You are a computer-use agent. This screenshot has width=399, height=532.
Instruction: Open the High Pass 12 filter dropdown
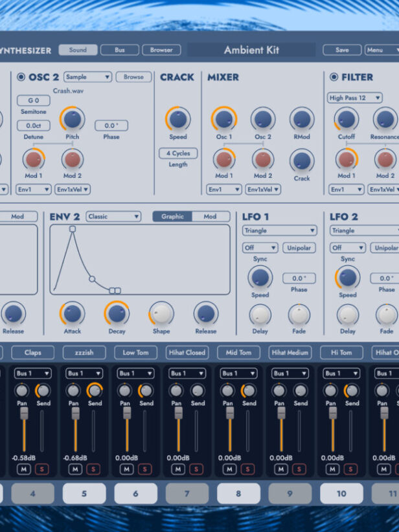(354, 98)
